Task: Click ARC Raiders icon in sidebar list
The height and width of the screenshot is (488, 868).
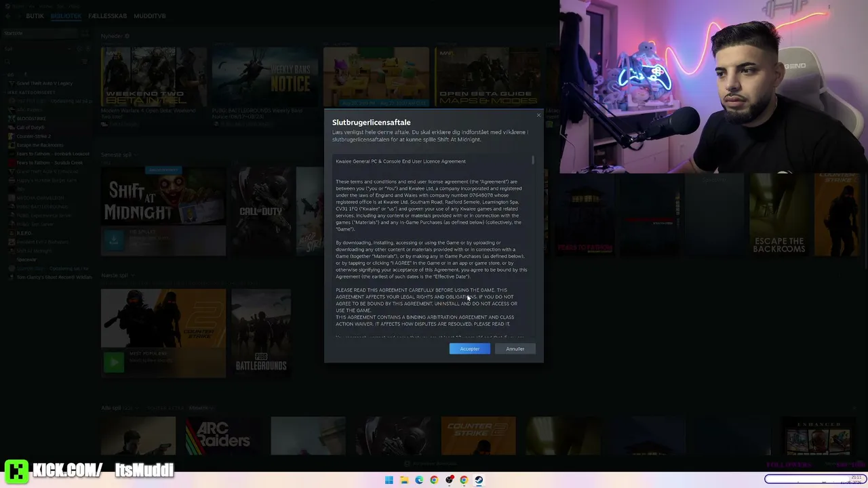Action: 12,110
